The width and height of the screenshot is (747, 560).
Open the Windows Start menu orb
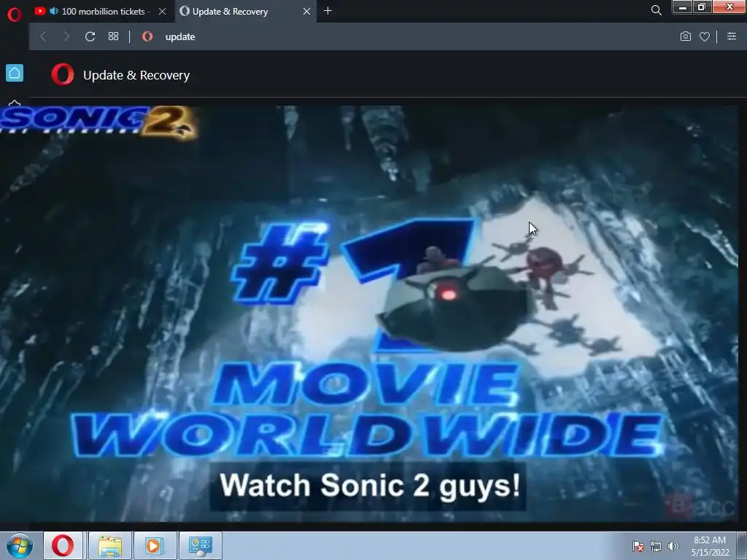[20, 545]
